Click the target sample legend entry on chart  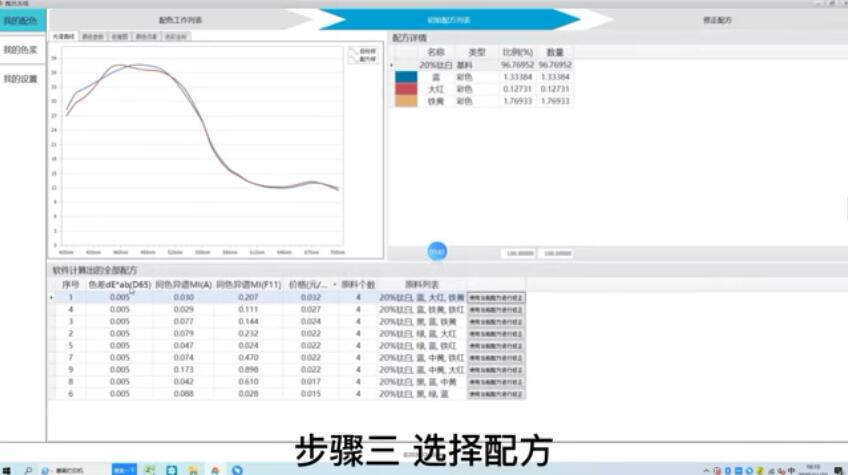363,51
